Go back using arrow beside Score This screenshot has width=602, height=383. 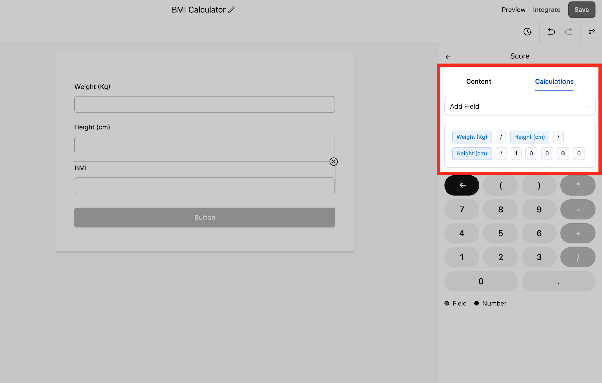pyautogui.click(x=448, y=57)
